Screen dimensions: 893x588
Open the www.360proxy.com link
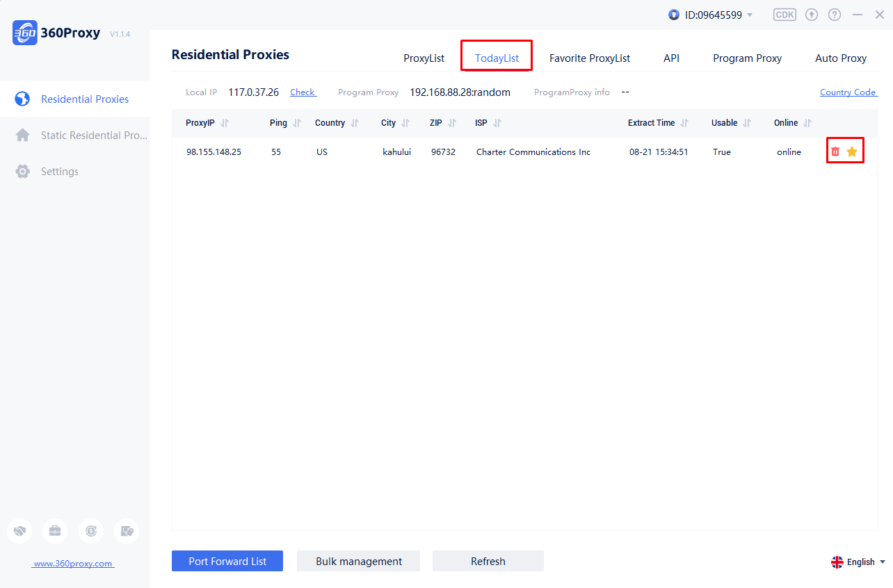tap(74, 564)
